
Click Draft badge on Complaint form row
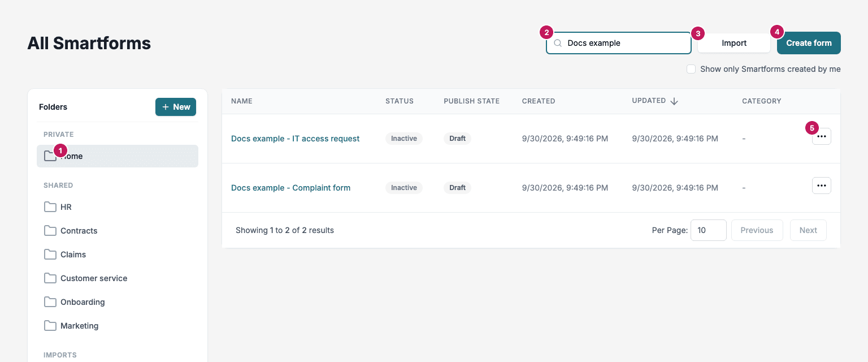(458, 188)
